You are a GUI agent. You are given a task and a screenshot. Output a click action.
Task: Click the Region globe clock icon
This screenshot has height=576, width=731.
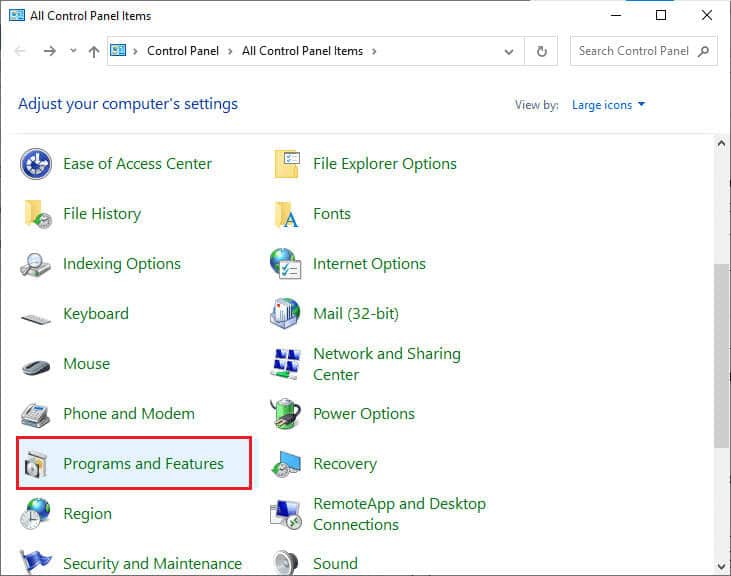coord(35,514)
